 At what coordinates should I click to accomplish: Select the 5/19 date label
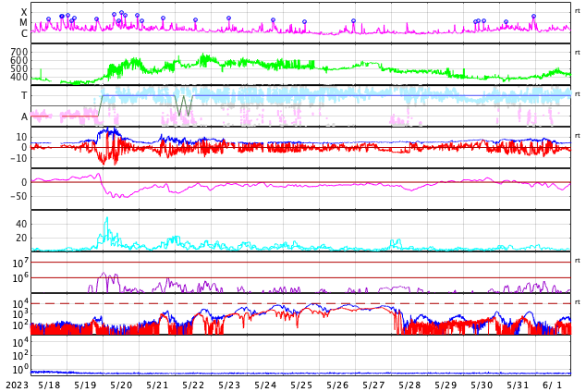[x=85, y=385]
